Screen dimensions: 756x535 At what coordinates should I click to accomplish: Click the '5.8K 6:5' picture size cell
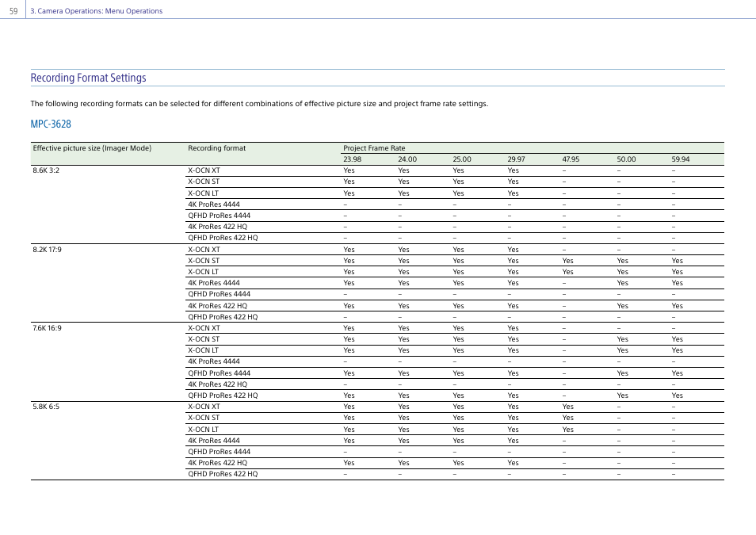tap(46, 407)
